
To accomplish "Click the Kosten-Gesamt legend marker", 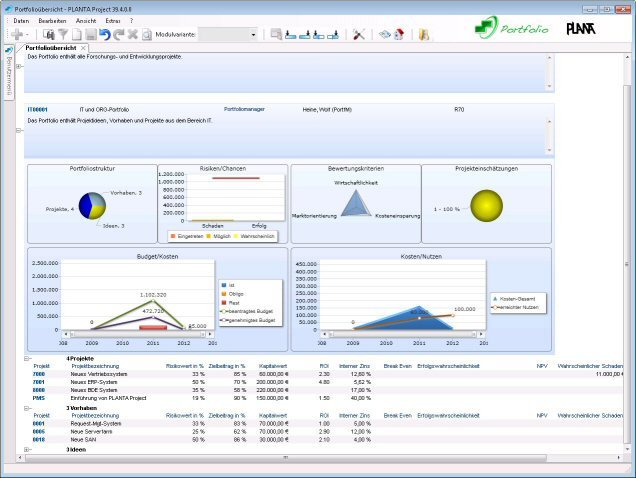I will pyautogui.click(x=495, y=299).
